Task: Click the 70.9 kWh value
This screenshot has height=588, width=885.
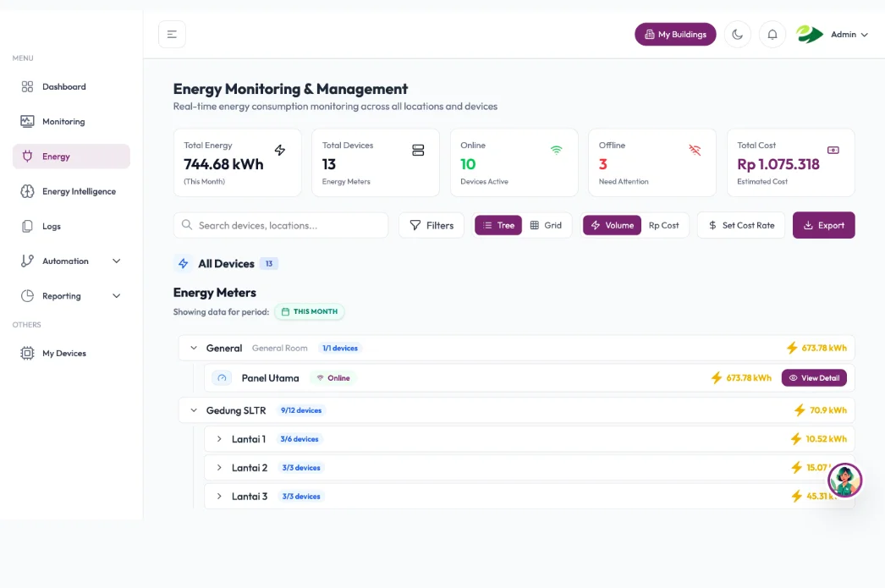Action: coord(828,410)
